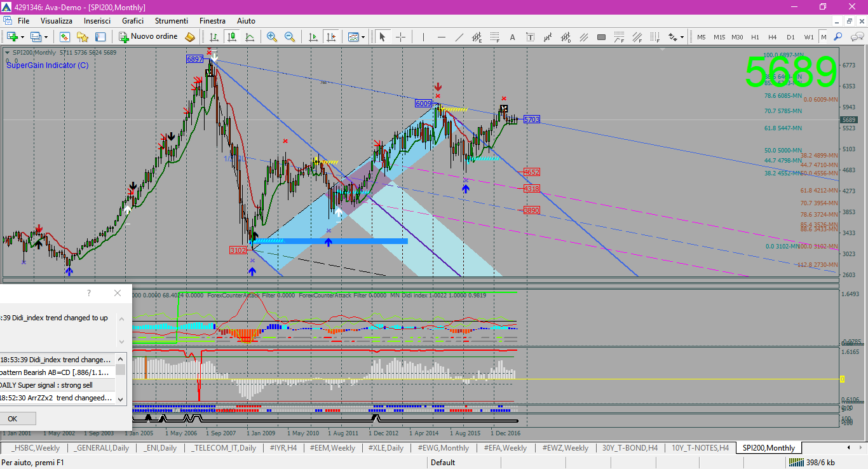Close the alert dialog with X
This screenshot has width=868, height=469.
click(118, 293)
